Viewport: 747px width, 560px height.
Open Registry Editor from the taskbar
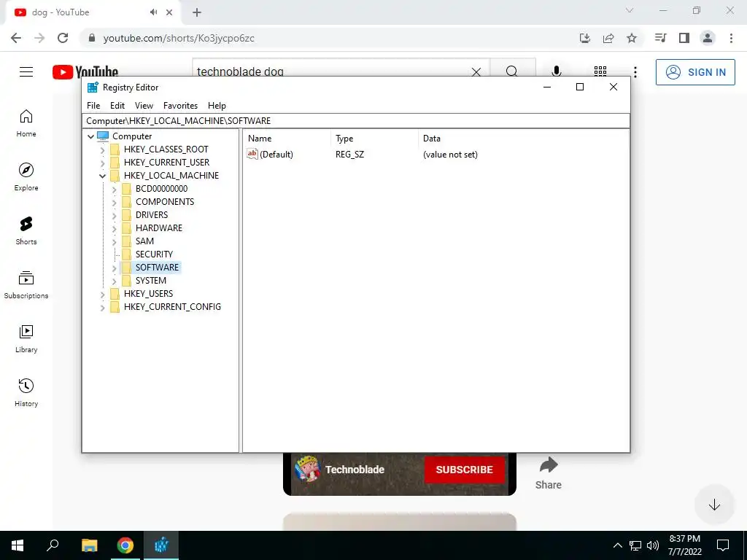tap(161, 545)
